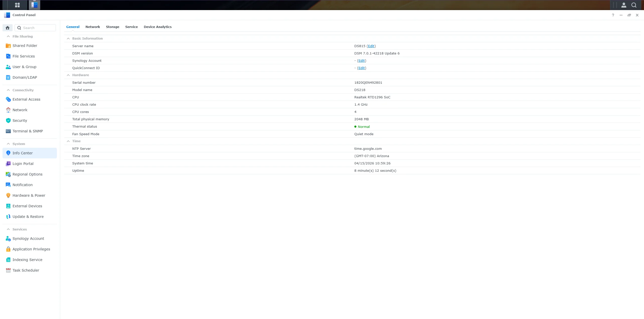
Task: Open Notification icon
Action: click(x=8, y=185)
